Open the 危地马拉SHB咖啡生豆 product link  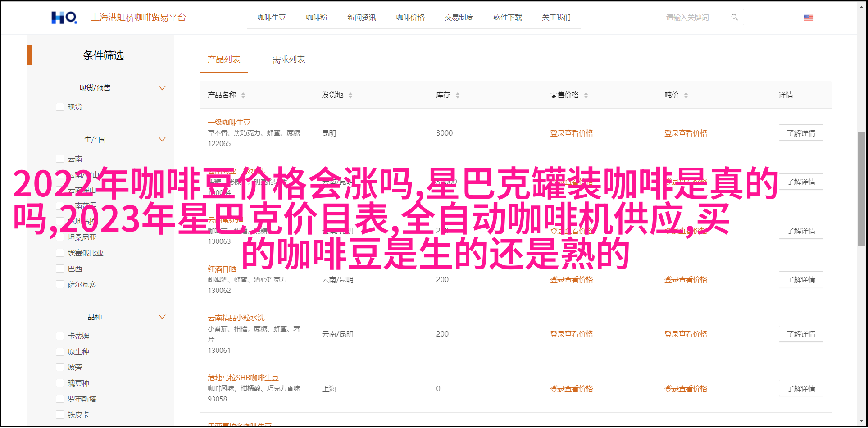tap(243, 378)
